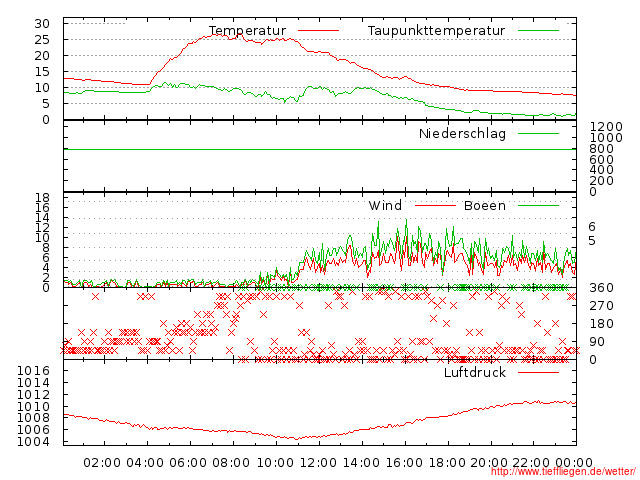Click the 1004 pressure axis value
This screenshot has width=640, height=480.
pos(33,442)
